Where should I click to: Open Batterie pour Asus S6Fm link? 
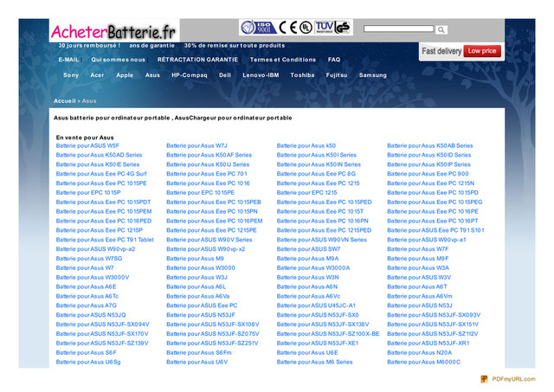pos(199,353)
